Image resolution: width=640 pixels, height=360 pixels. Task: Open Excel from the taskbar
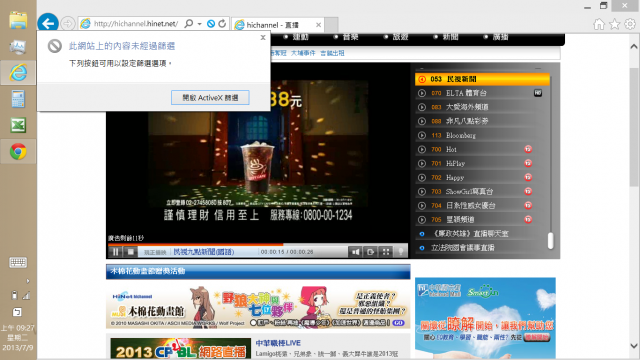point(18,125)
